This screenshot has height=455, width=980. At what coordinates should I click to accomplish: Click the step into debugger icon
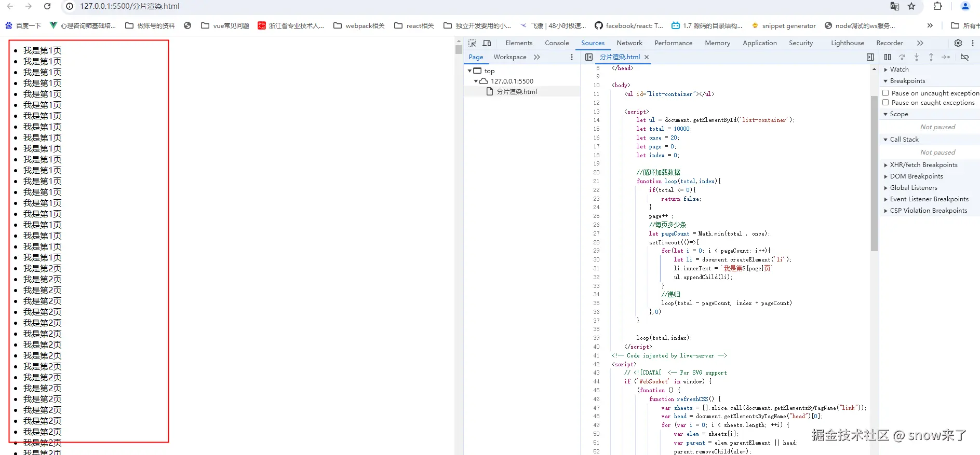click(917, 57)
